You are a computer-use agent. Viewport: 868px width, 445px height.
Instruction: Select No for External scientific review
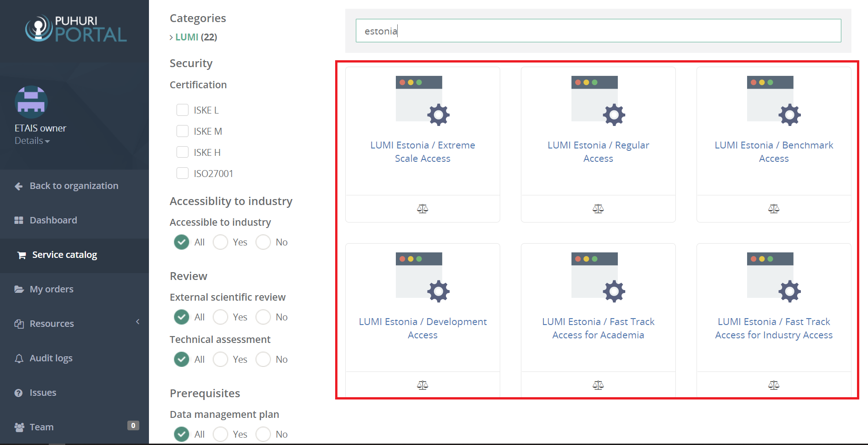point(263,317)
